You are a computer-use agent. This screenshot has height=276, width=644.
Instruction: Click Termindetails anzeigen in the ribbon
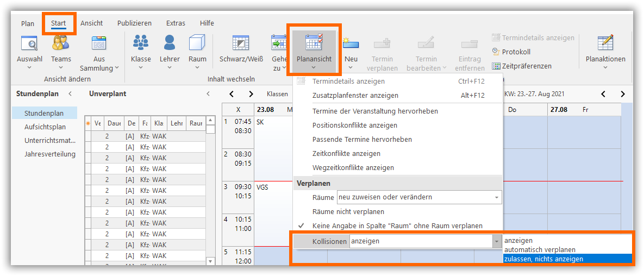click(x=533, y=38)
